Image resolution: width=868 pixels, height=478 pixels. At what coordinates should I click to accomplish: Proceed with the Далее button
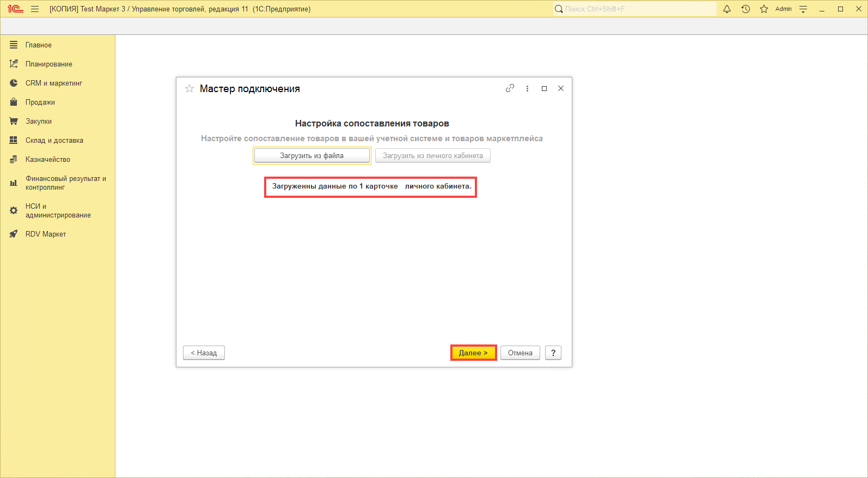(473, 353)
